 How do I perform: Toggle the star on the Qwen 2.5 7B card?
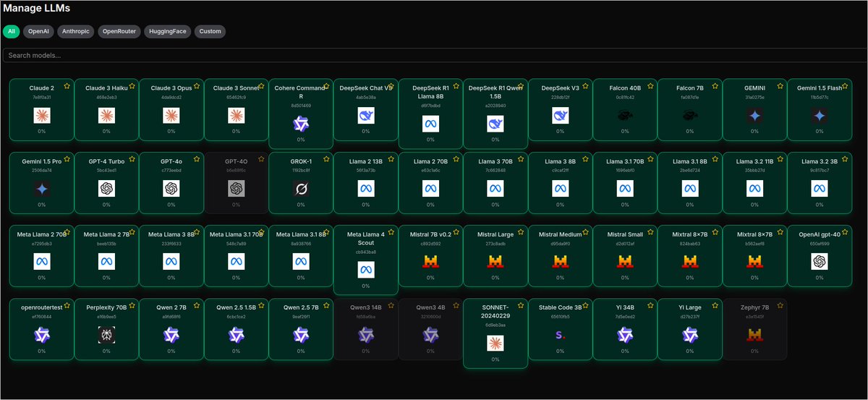(x=325, y=305)
